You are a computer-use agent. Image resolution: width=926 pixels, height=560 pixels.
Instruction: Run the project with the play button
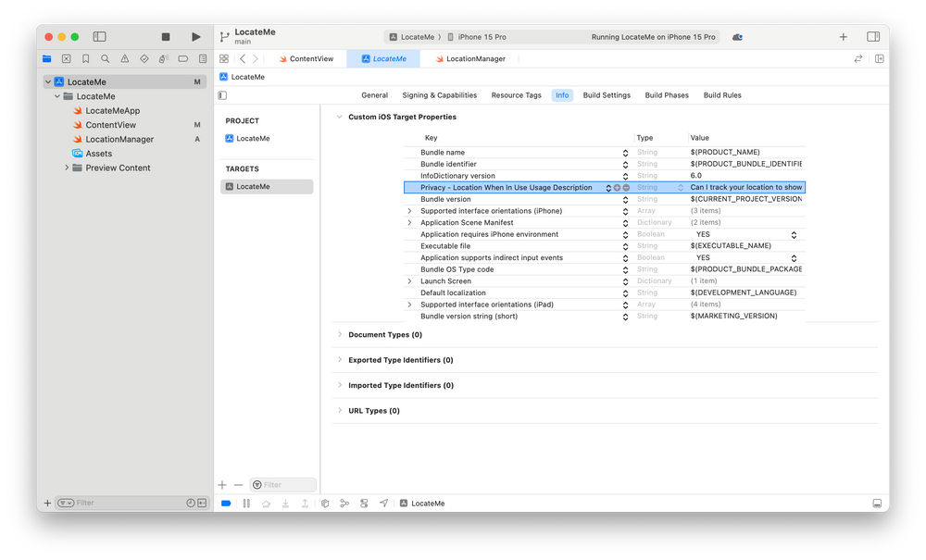pyautogui.click(x=195, y=36)
